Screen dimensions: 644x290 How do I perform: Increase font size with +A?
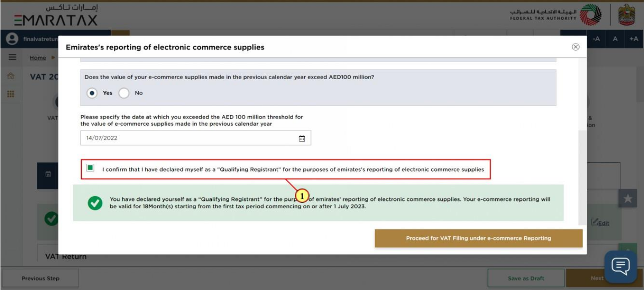click(633, 39)
